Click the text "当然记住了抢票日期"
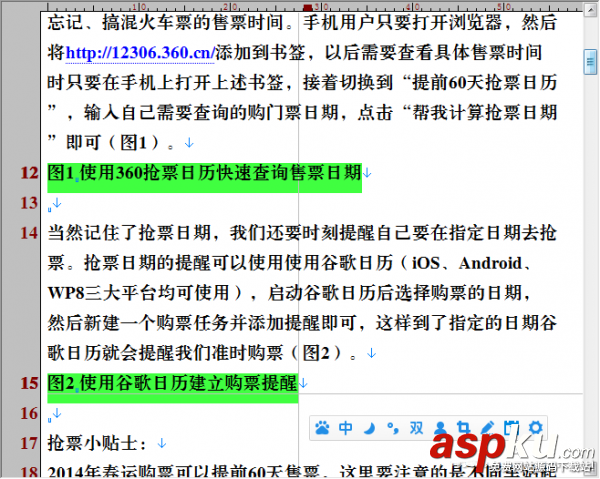 [x=129, y=233]
